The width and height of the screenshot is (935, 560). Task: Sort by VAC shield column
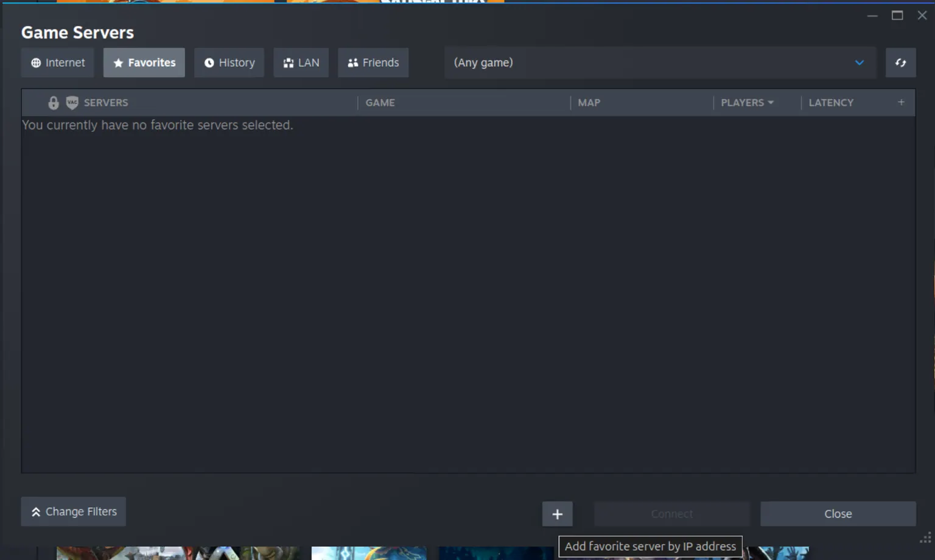click(72, 102)
